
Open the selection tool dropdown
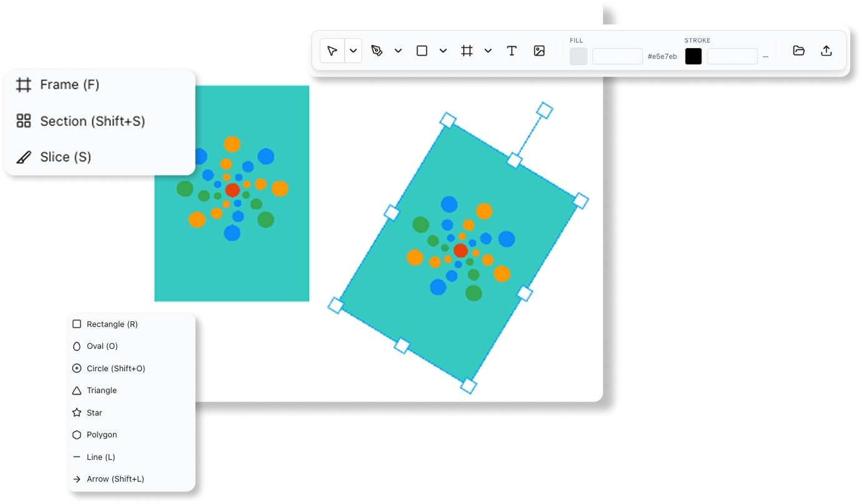(x=353, y=51)
